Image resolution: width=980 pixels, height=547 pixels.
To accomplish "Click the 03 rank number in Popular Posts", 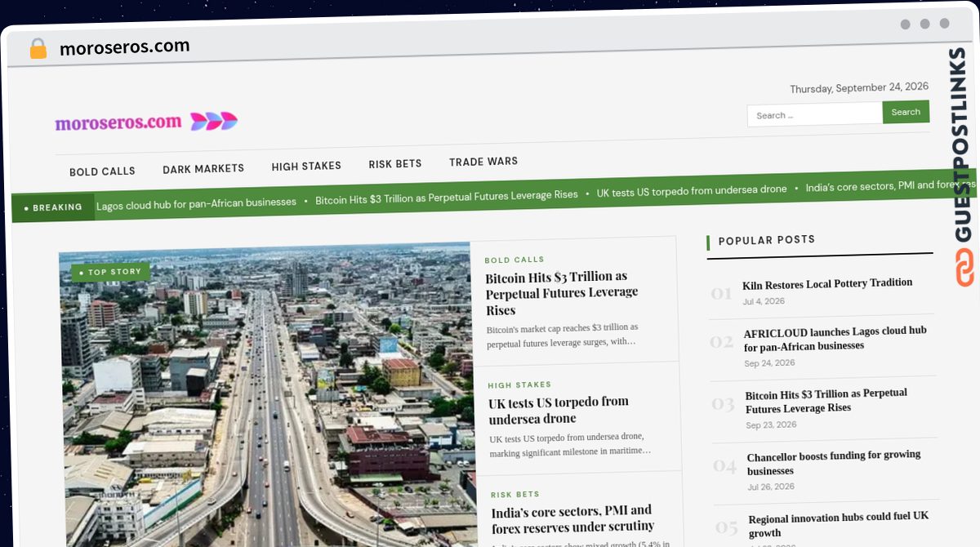I will 723,403.
